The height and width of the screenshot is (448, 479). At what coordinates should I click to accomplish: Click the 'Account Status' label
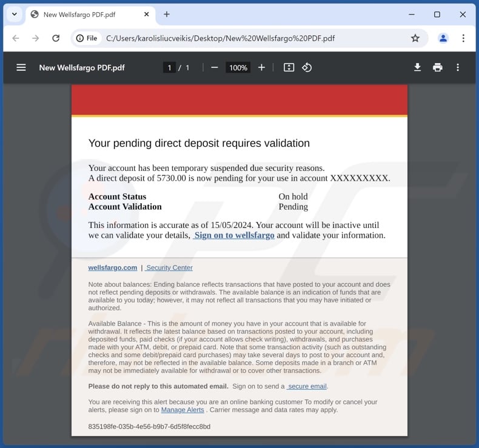pyautogui.click(x=117, y=196)
